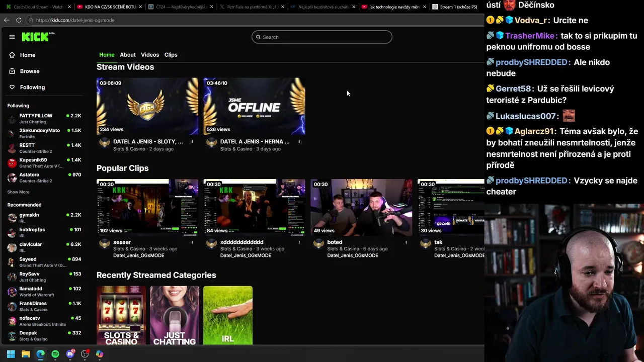The height and width of the screenshot is (362, 644).
Task: Click the search box on Kick
Action: point(322,37)
